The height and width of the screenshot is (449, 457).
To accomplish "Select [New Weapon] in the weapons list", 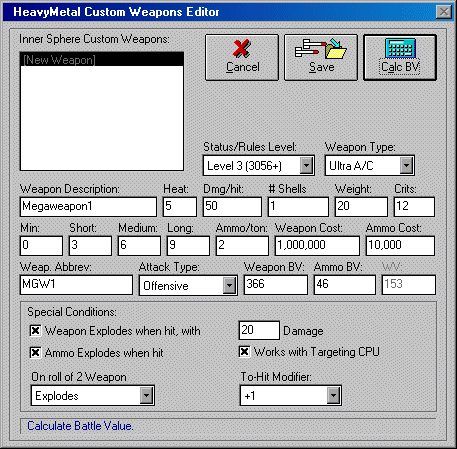I will [x=102, y=60].
